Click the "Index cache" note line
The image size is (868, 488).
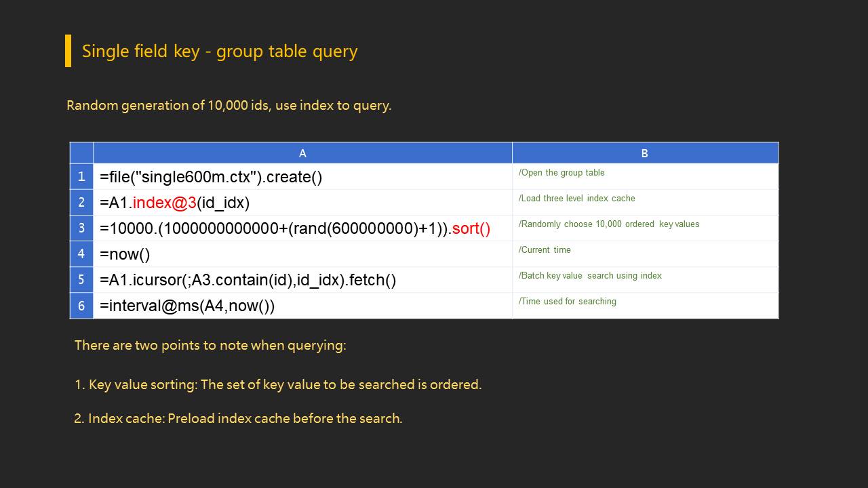click(238, 418)
